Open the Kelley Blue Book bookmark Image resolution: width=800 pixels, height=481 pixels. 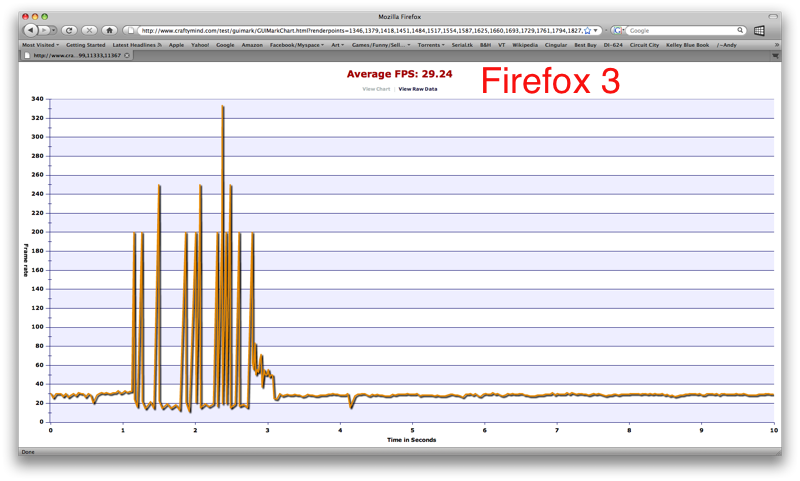[687, 45]
